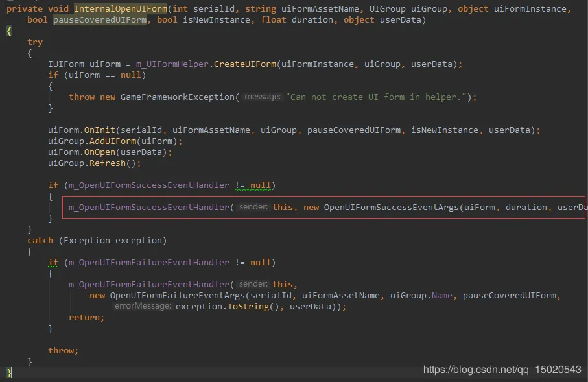Click the closing brace at the method end
Image resolution: width=588 pixels, height=382 pixels.
point(9,373)
